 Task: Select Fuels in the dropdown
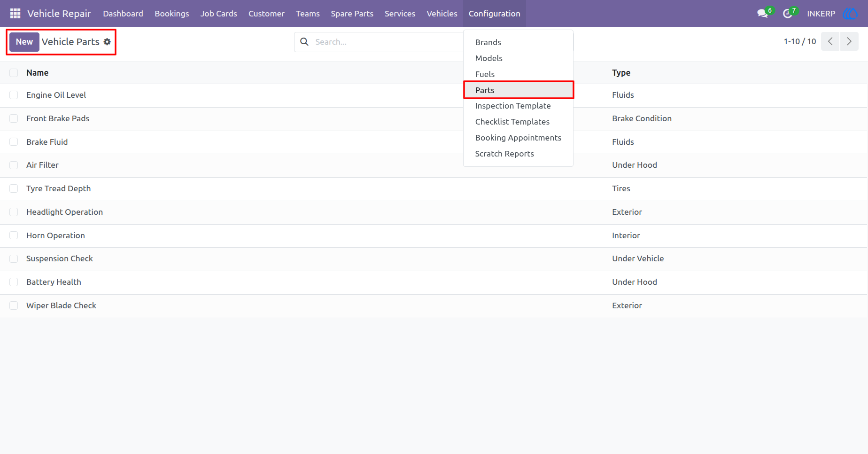[518, 74]
